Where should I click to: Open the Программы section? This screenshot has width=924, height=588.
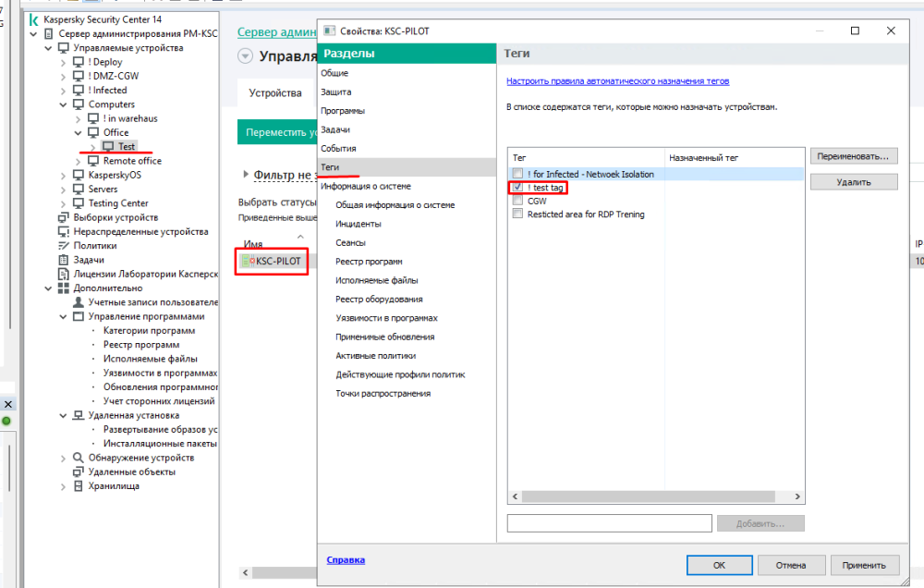pos(343,111)
